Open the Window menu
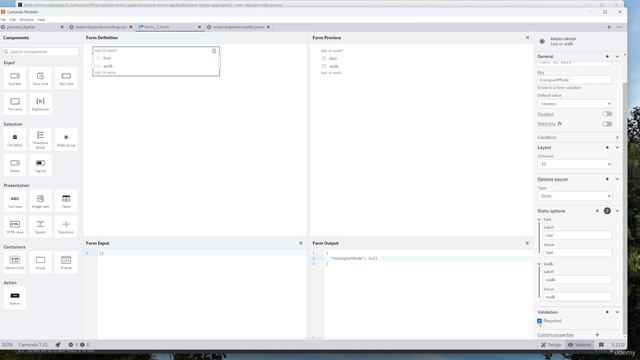This screenshot has width=640, height=360. point(27,20)
